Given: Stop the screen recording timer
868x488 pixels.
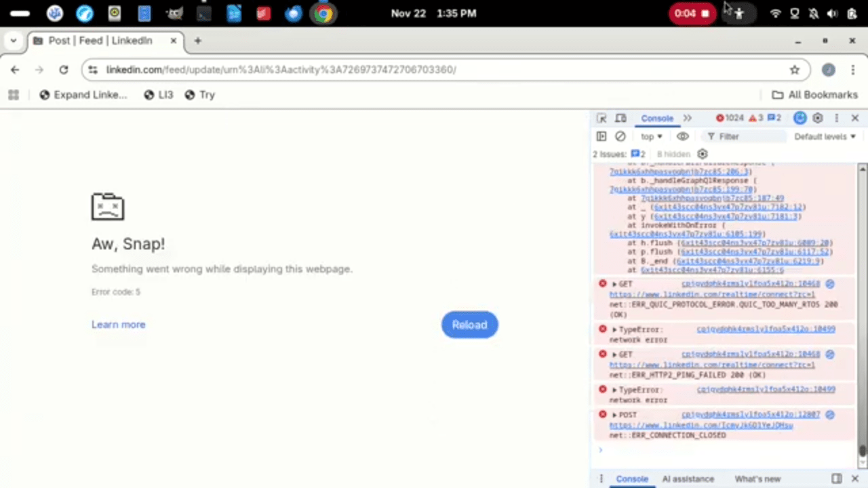Looking at the screenshot, I should click(705, 14).
